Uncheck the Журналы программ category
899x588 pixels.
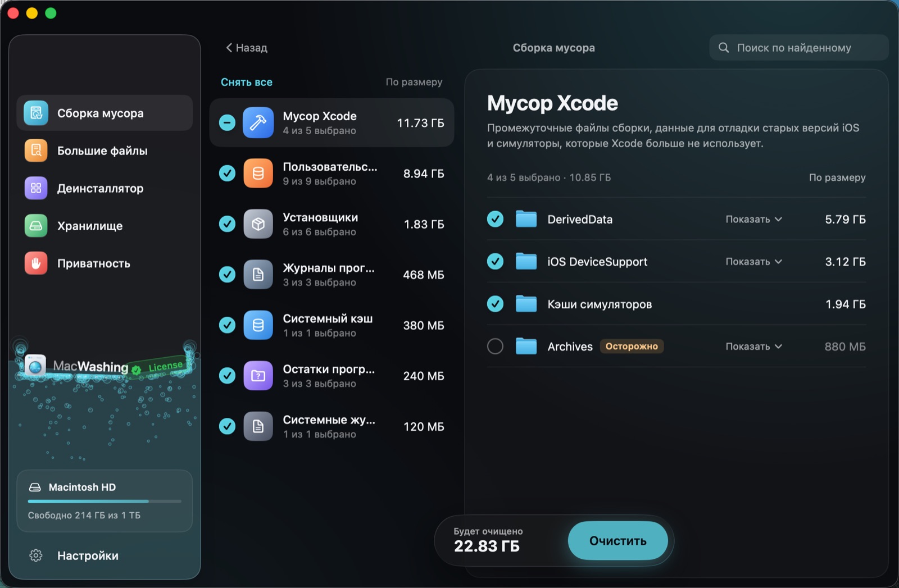pyautogui.click(x=227, y=274)
